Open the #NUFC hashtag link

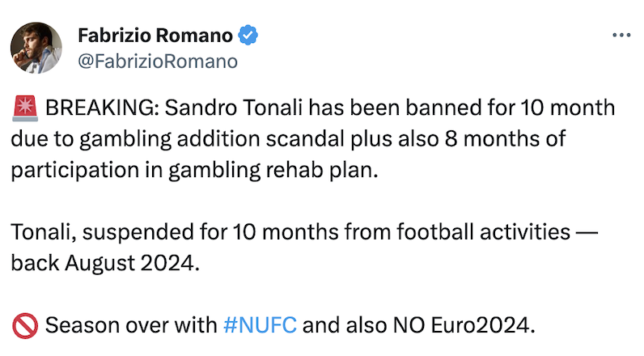point(260,327)
